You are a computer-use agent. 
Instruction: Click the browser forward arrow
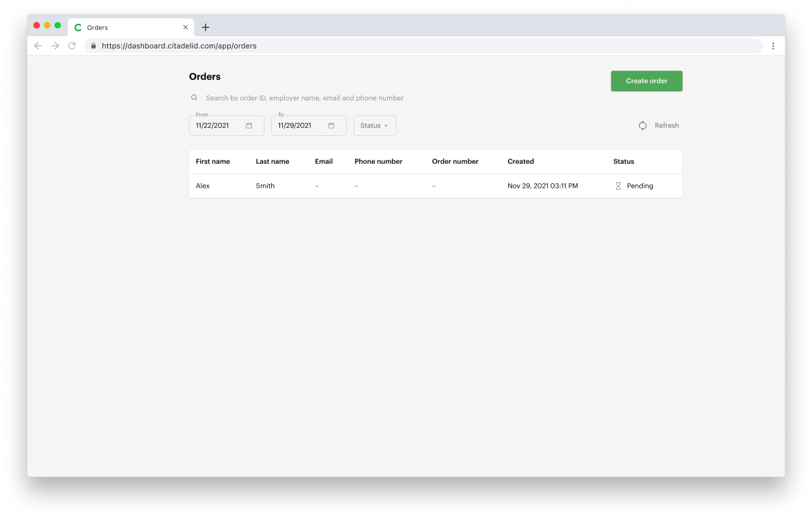pos(55,46)
